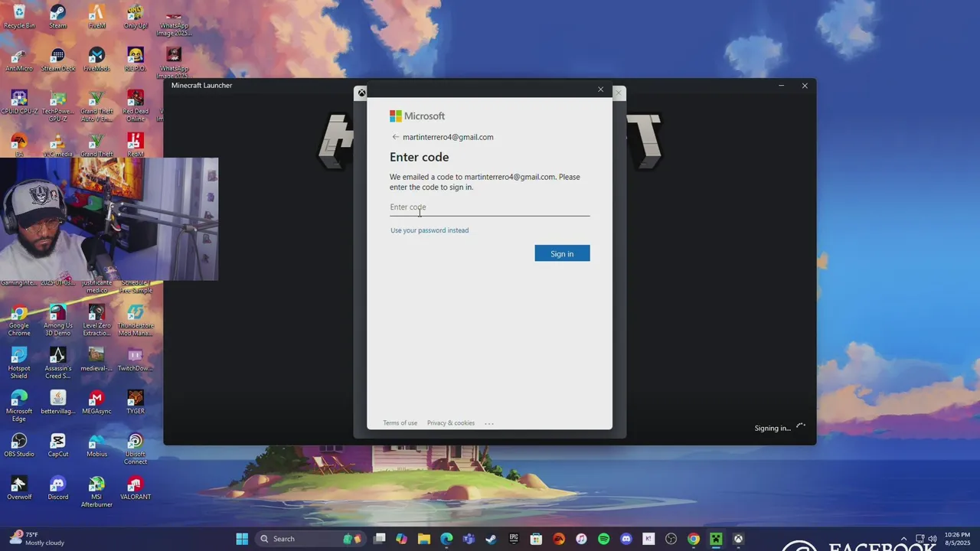Select the CapCut desktop shortcut
980x551 pixels.
pos(58,445)
